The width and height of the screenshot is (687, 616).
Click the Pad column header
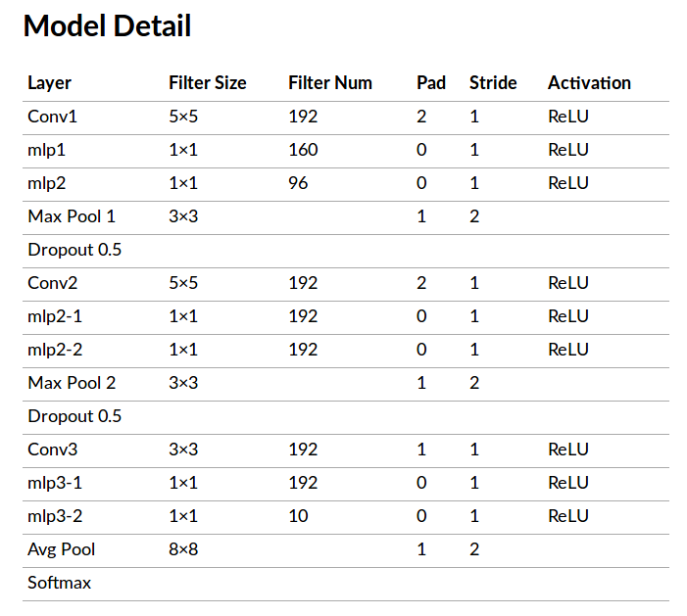click(x=431, y=83)
